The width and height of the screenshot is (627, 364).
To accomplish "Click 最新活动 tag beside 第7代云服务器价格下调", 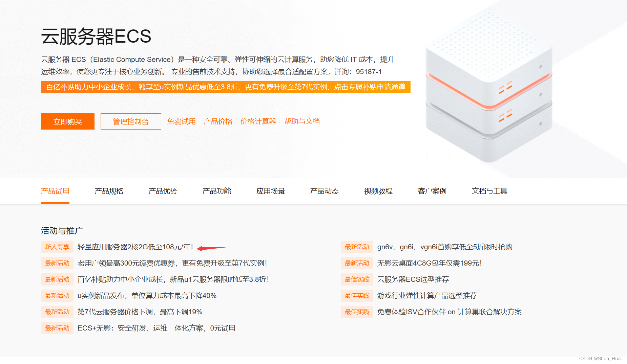I will coord(57,312).
